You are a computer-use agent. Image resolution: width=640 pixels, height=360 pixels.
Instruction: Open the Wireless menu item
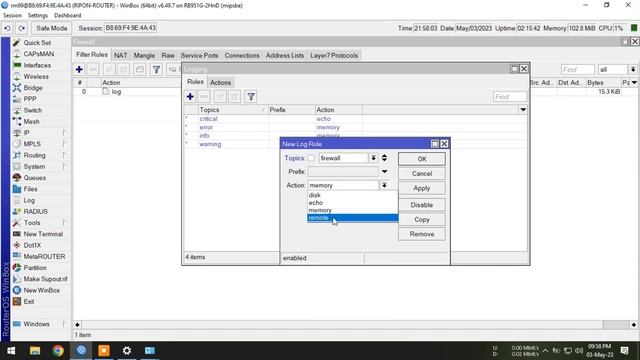pyautogui.click(x=36, y=76)
